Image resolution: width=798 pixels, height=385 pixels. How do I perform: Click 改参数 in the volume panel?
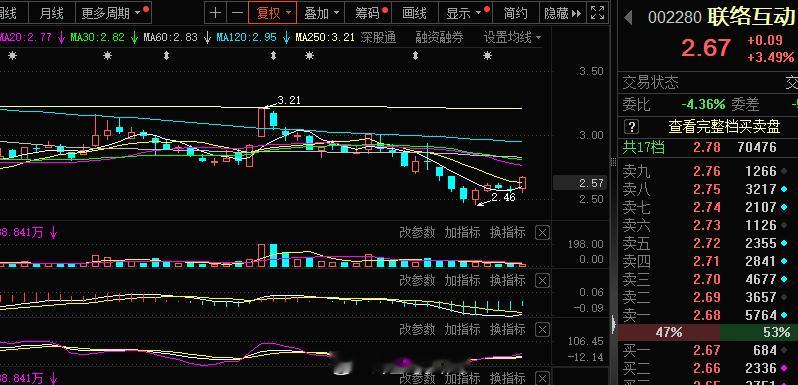[x=417, y=233]
